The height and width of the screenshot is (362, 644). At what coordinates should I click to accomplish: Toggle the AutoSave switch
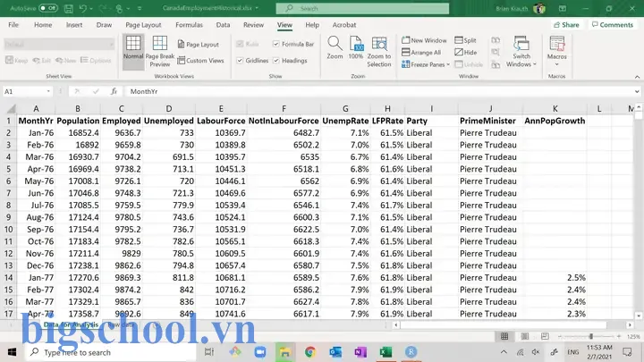pos(48,8)
